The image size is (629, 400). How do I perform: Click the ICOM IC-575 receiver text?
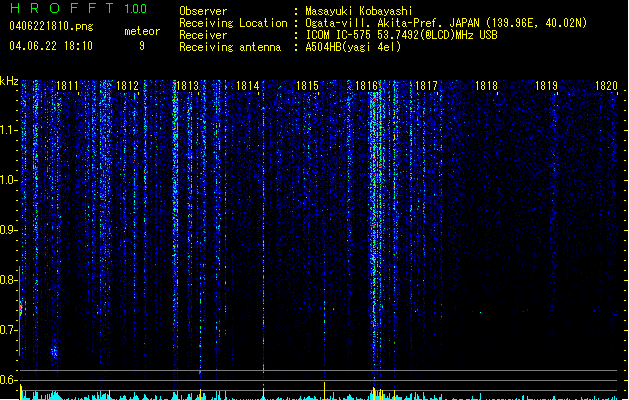tap(401, 35)
